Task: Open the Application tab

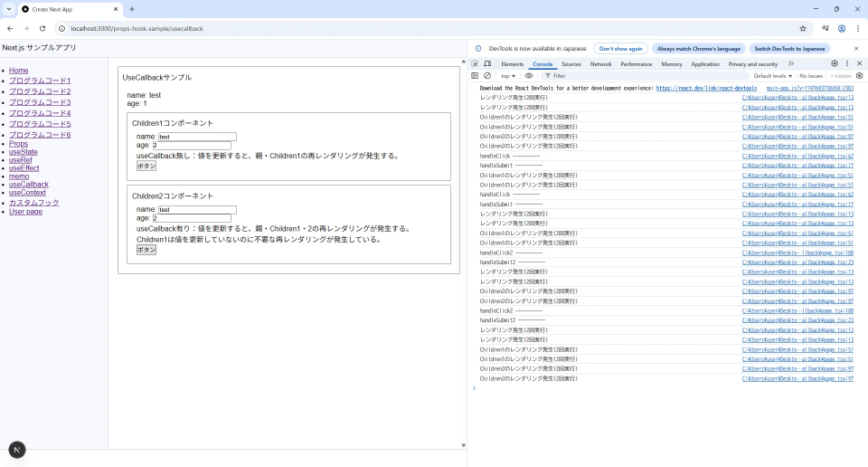Action: (705, 64)
